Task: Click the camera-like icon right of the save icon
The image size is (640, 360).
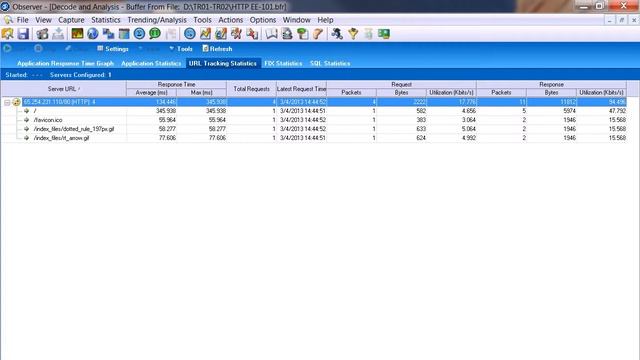Action: click(42, 34)
